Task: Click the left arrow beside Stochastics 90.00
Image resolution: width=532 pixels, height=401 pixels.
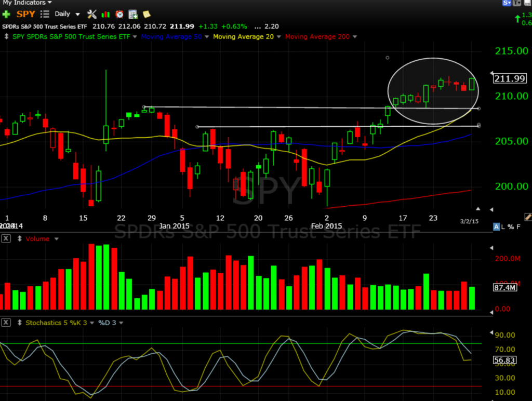Action: 491,332
